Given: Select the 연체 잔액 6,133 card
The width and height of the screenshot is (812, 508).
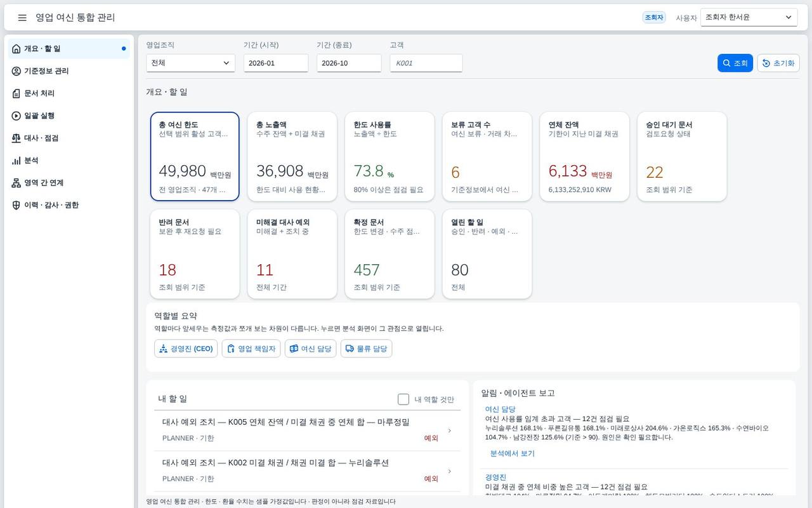Looking at the screenshot, I should 585,157.
